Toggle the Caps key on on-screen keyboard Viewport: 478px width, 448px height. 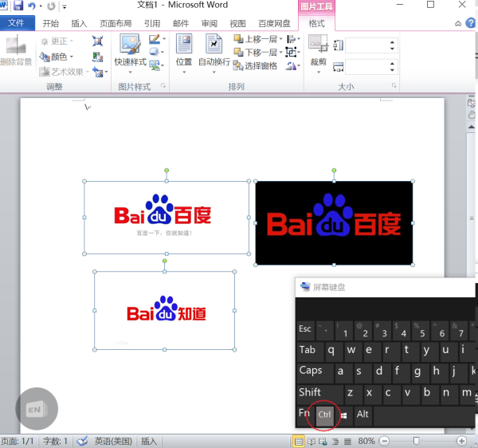(315, 373)
